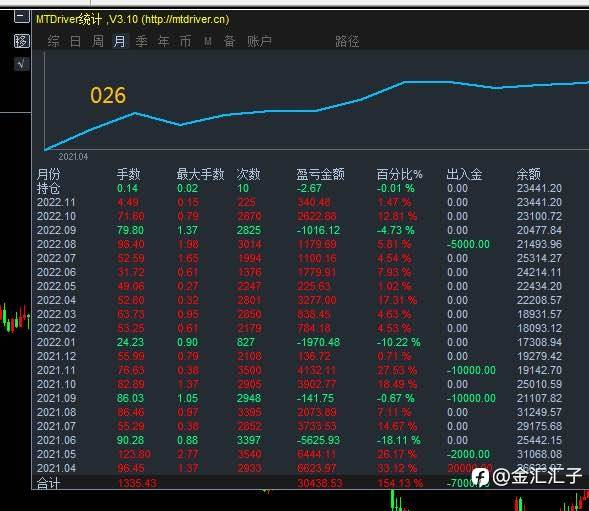Click the 盈亏金额 column header
589x511 pixels.
point(320,174)
